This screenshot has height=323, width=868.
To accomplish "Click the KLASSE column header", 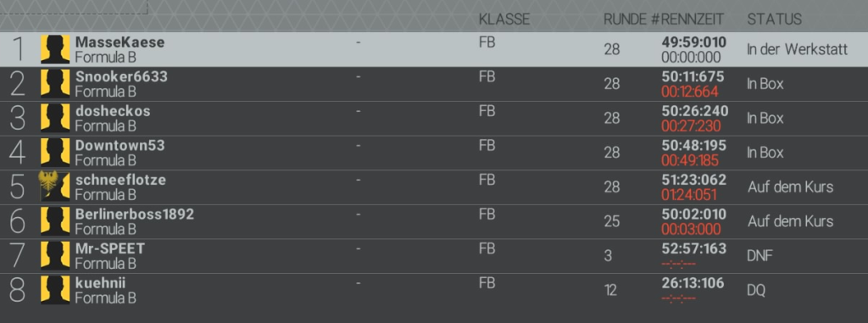I will tap(504, 19).
